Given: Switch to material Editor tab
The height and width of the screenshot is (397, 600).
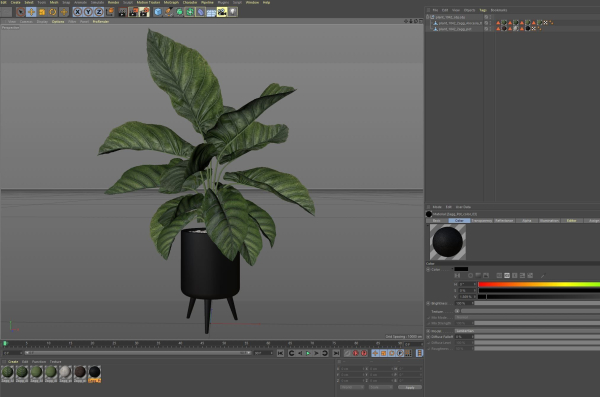Looking at the screenshot, I should pyautogui.click(x=571, y=221).
